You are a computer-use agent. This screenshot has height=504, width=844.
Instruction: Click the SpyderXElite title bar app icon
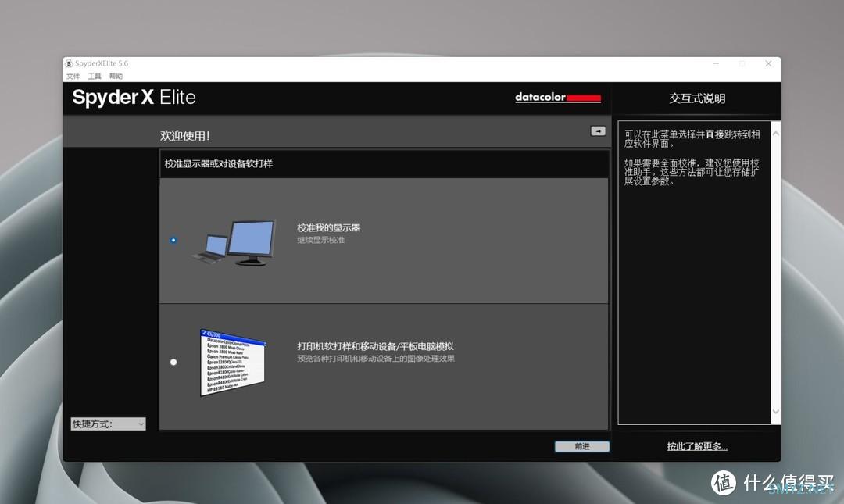[69, 63]
